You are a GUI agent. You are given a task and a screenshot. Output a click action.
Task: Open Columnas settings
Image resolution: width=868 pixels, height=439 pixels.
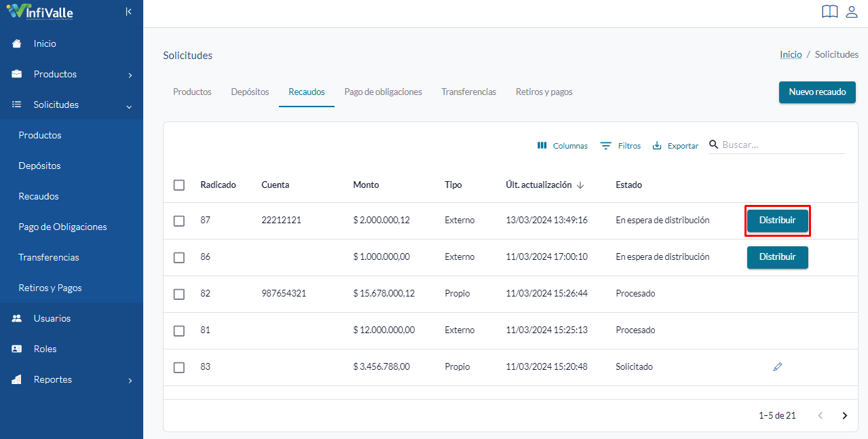[x=563, y=145]
